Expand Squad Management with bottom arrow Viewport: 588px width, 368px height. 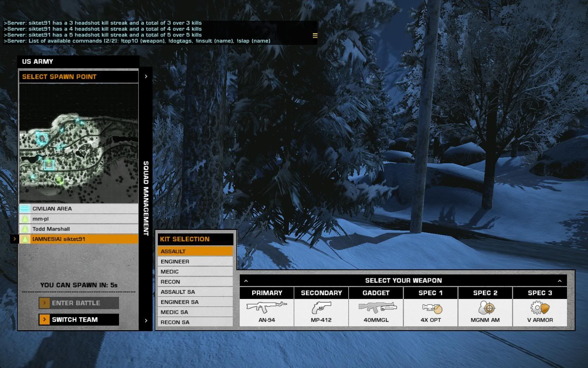coord(146,321)
